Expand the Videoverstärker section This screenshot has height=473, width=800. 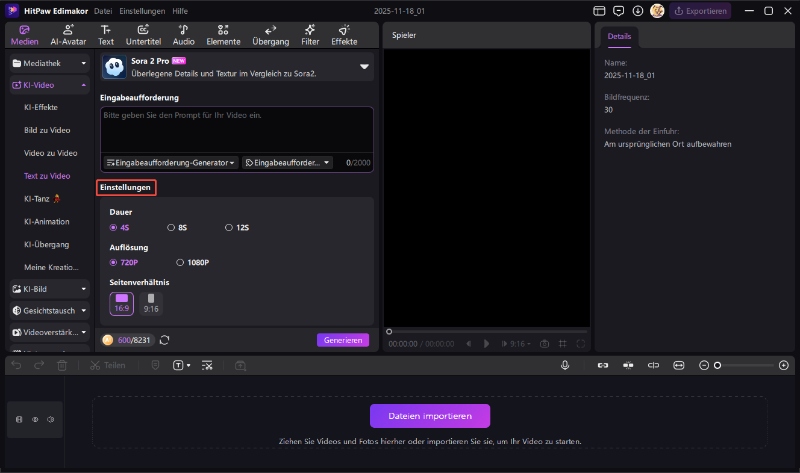[x=49, y=332]
